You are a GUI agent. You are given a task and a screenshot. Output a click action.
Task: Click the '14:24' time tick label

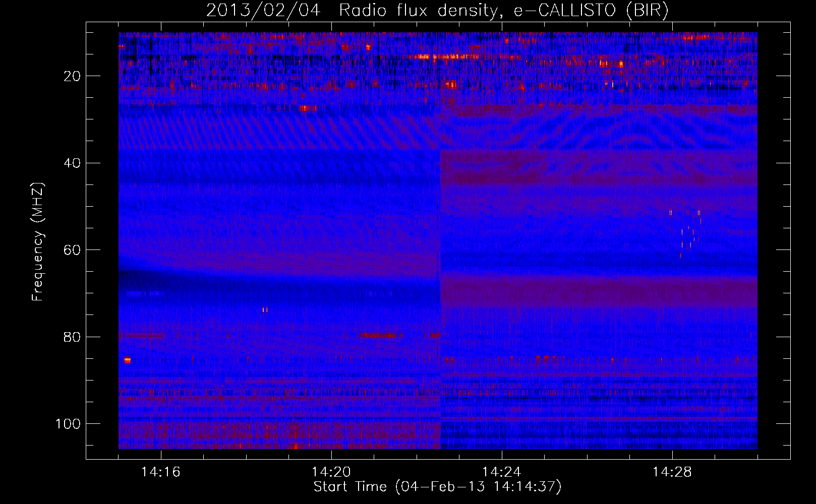click(502, 472)
